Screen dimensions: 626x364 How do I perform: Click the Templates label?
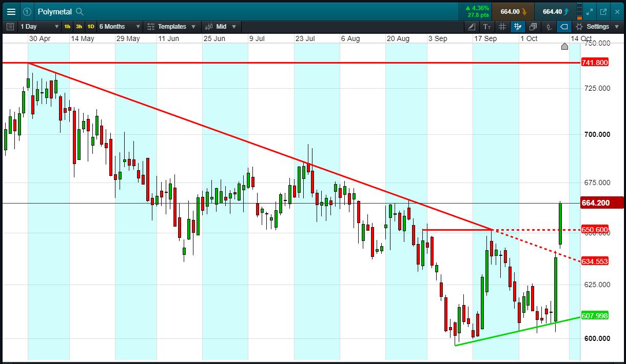point(172,27)
